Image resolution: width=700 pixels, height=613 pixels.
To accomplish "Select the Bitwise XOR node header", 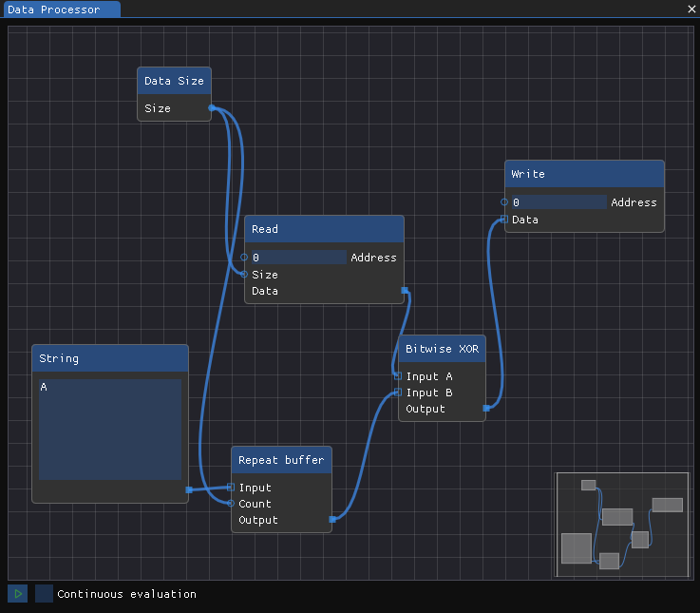I will 442,349.
